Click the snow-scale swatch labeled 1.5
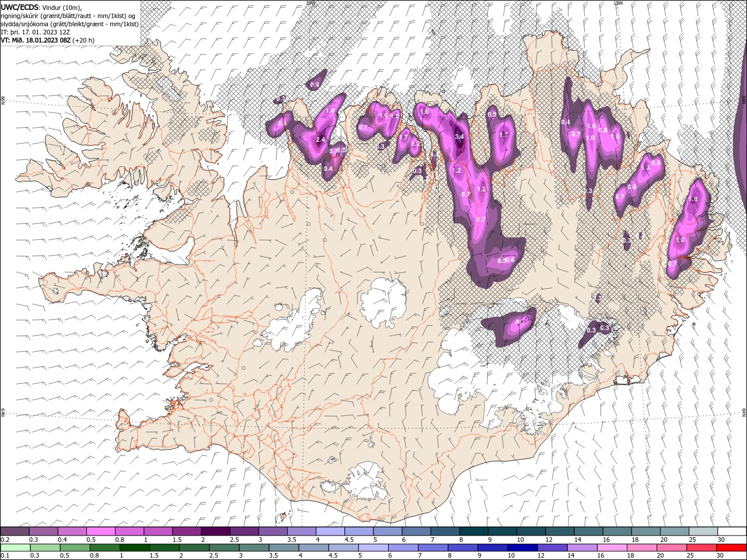Image resolution: width=747 pixels, height=560 pixels. pos(187,531)
